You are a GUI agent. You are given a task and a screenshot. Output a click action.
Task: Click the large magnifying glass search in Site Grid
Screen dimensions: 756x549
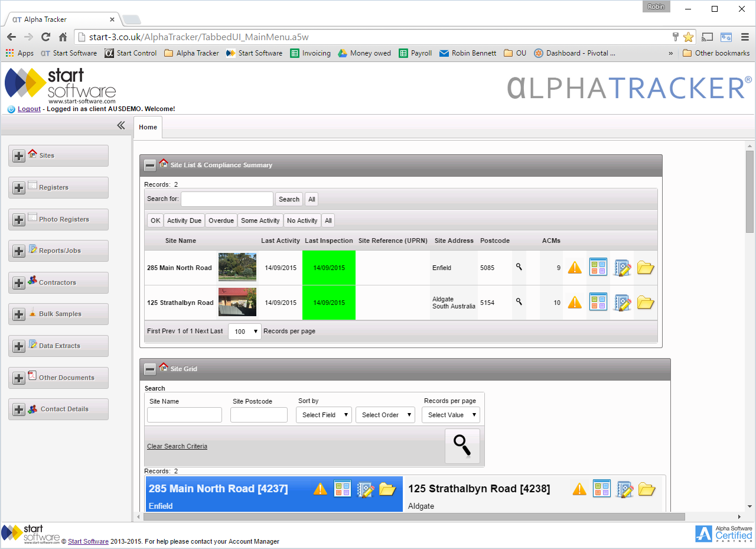[462, 446]
